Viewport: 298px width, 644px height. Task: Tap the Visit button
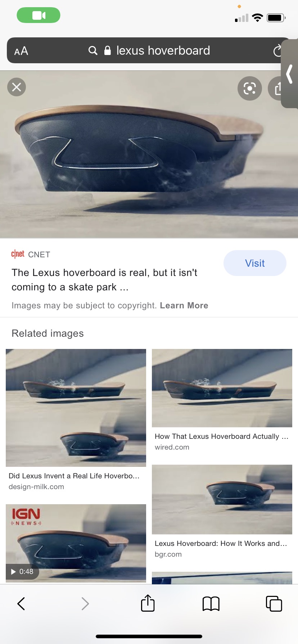pyautogui.click(x=255, y=263)
